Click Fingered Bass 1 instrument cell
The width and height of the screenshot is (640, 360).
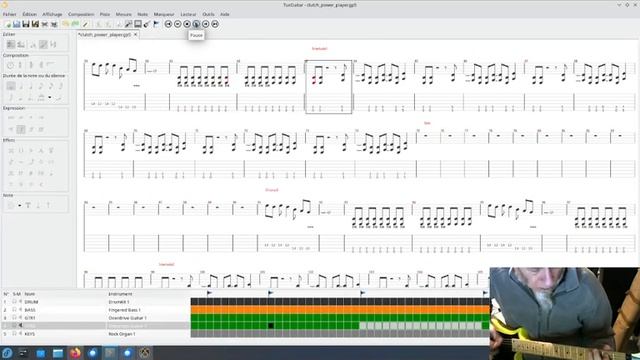[124, 310]
